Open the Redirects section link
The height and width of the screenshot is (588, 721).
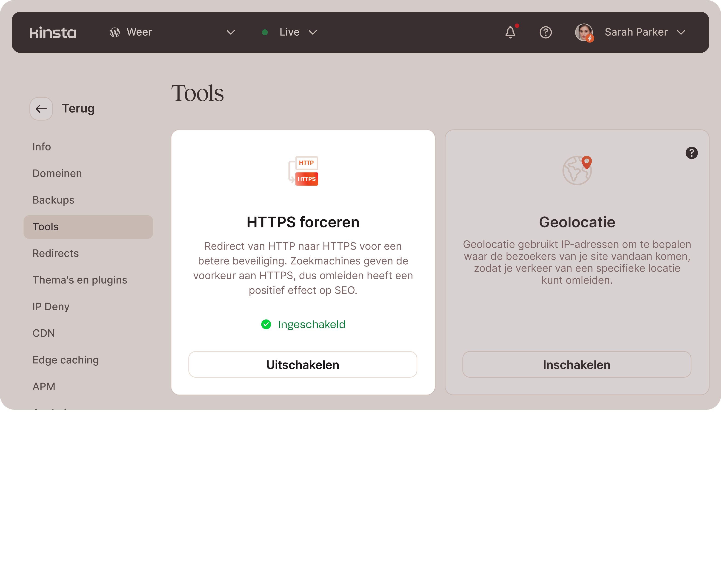click(x=55, y=253)
